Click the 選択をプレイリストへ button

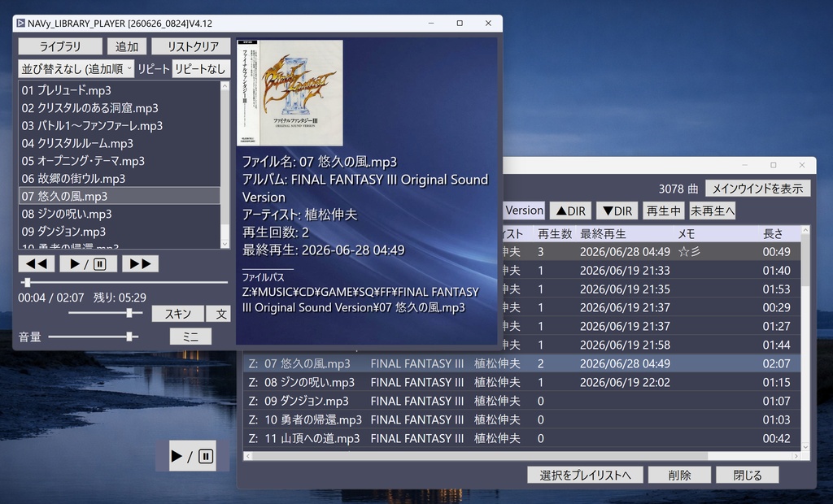[x=586, y=475]
